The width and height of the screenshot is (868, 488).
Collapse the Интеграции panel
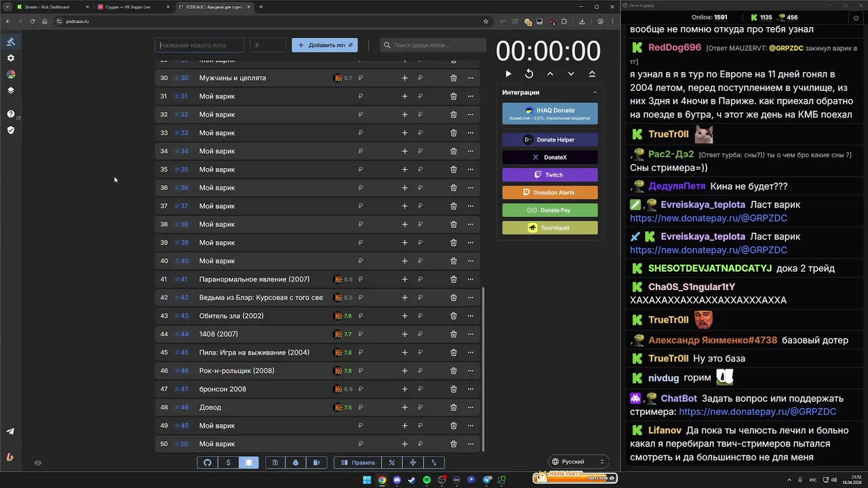point(595,92)
